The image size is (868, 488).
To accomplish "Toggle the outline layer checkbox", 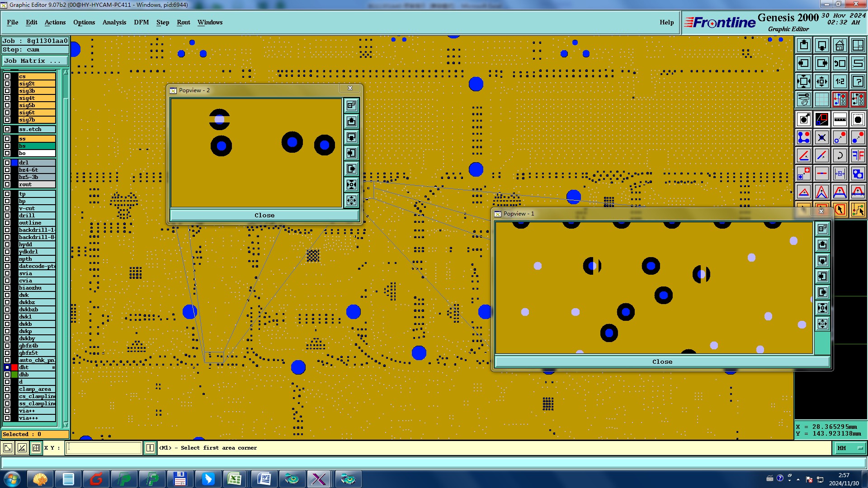I will coord(7,223).
